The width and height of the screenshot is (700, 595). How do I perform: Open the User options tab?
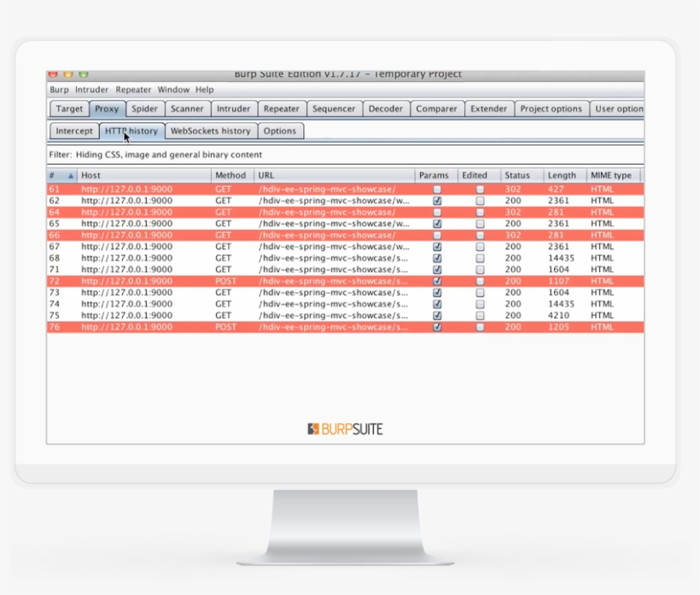point(618,108)
